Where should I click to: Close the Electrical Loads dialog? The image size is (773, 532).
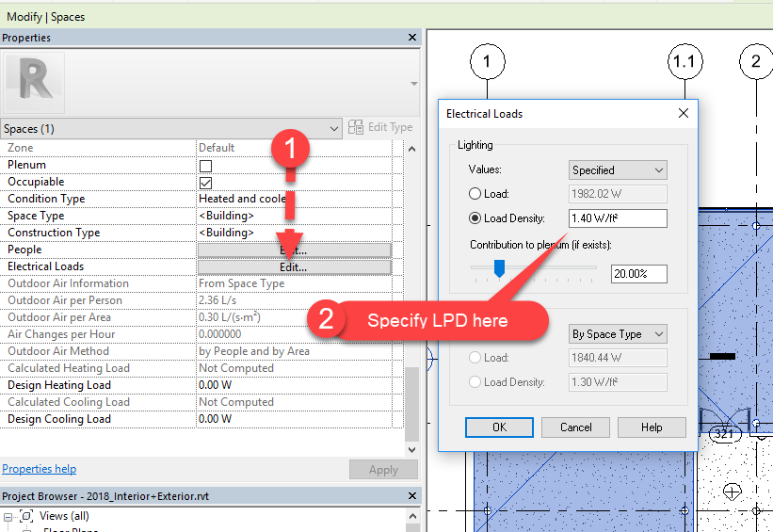click(684, 113)
